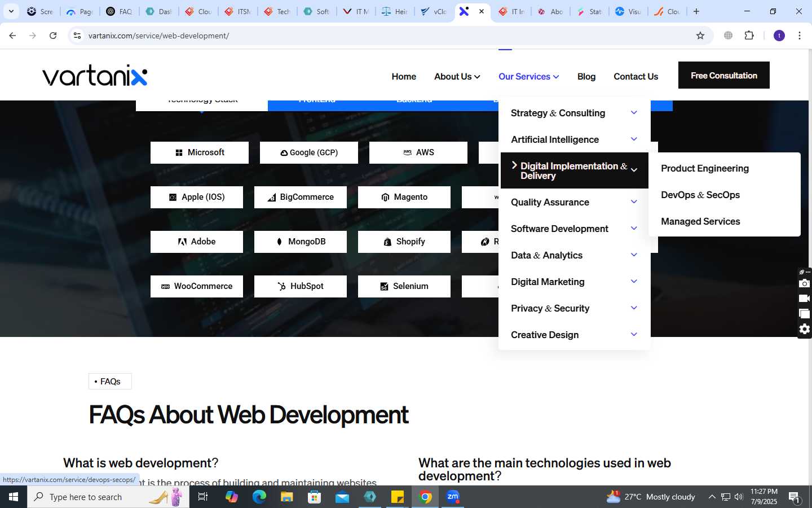Open Task View from taskbar

click(203, 497)
